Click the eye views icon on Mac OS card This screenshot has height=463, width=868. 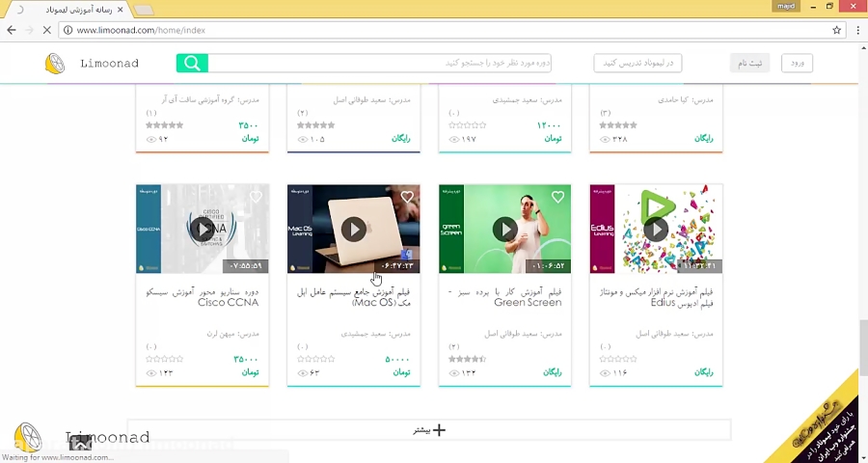302,372
